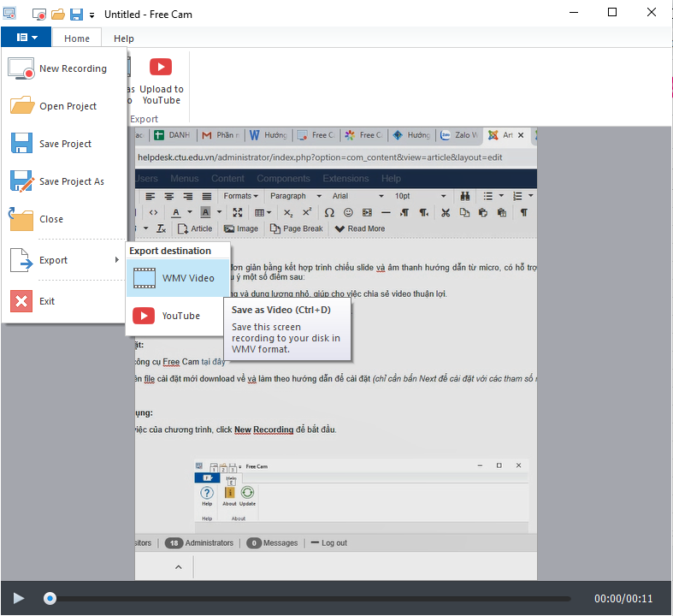
Task: Expand the Export submenu arrow
Action: [x=117, y=260]
